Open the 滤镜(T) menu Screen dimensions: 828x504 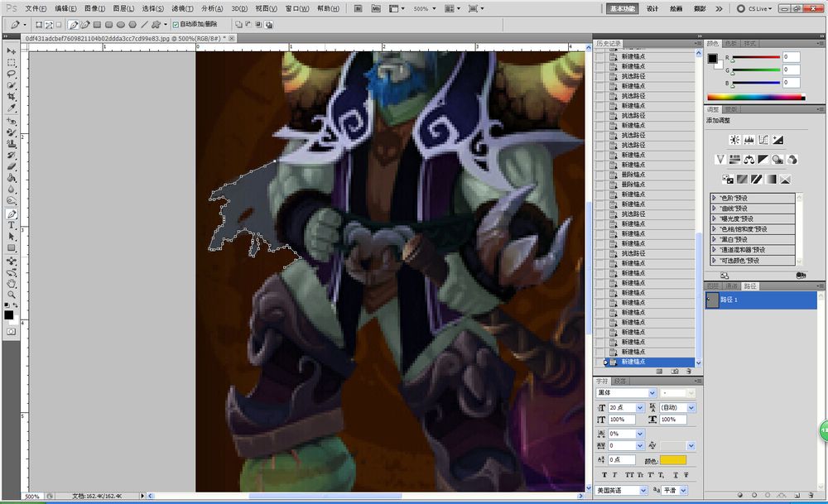(182, 8)
